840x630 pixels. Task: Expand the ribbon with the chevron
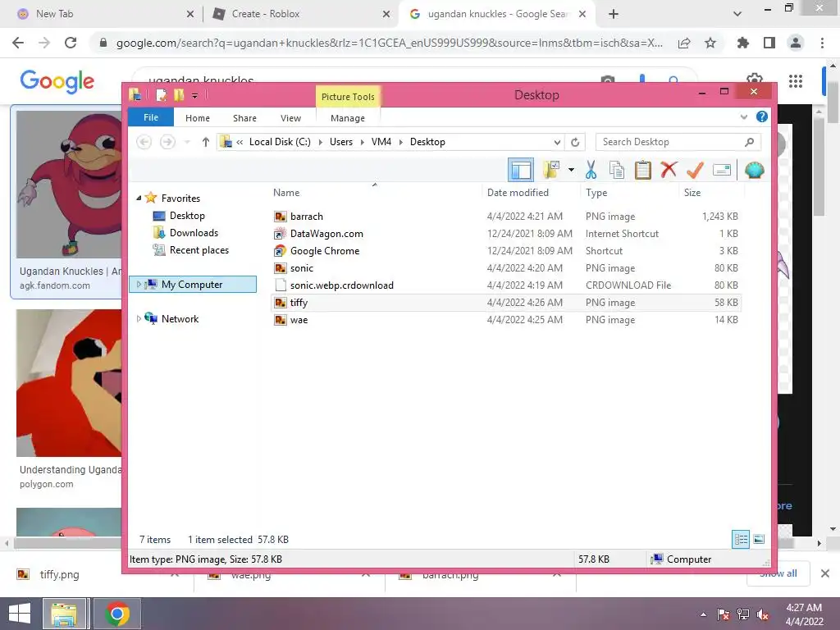(743, 116)
